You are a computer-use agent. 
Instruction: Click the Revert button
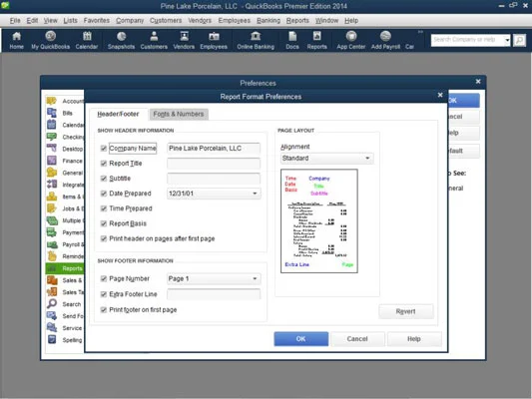406,311
